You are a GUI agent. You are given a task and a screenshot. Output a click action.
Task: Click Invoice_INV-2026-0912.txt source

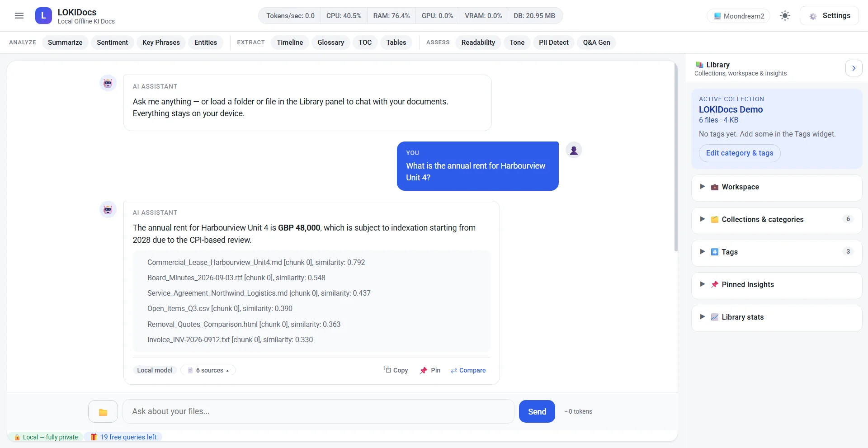click(x=230, y=340)
